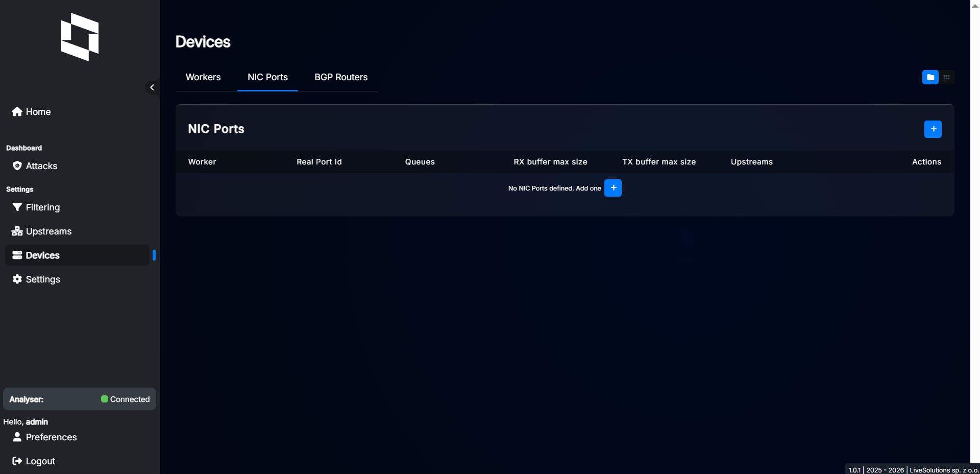Open Home via the house icon
The height and width of the screenshot is (474, 980).
pyautogui.click(x=17, y=112)
